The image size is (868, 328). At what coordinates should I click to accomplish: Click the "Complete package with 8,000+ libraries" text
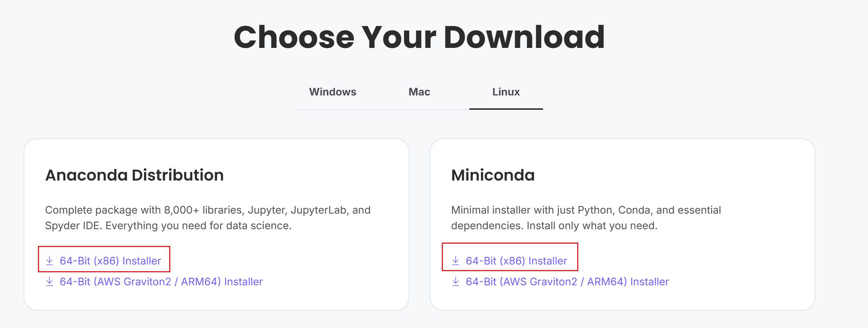[x=123, y=210]
